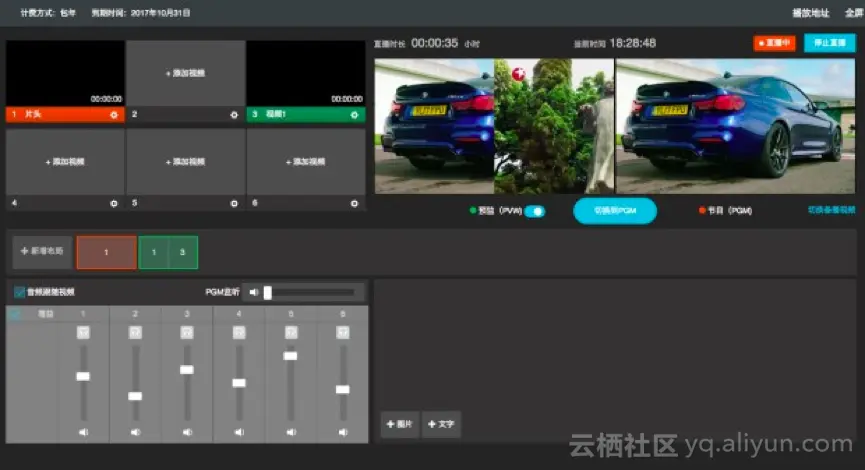Click channel 2 volume fader handle

coord(135,396)
